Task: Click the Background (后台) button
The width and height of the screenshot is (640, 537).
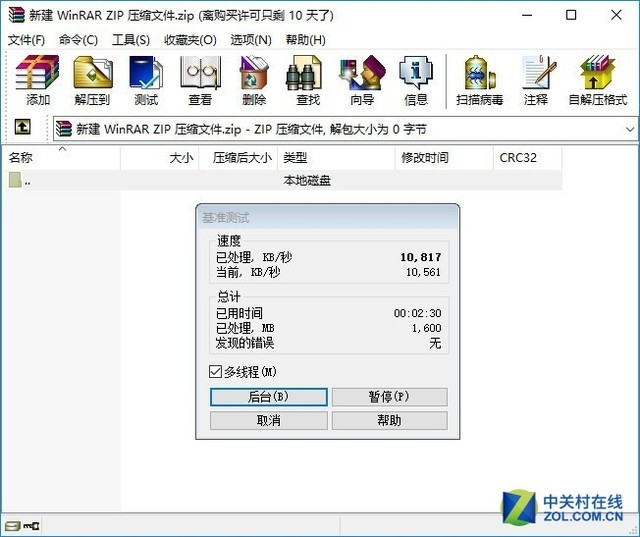Action: 269,397
